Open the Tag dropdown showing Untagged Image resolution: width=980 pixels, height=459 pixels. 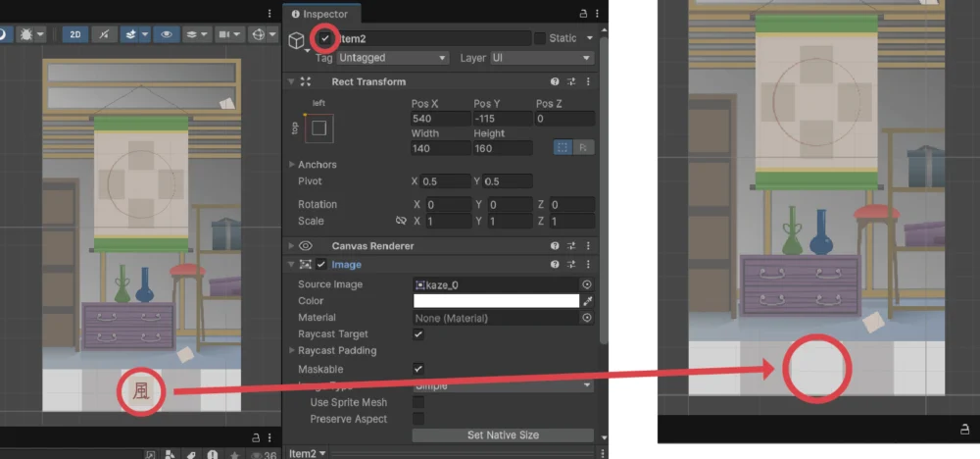pyautogui.click(x=392, y=58)
